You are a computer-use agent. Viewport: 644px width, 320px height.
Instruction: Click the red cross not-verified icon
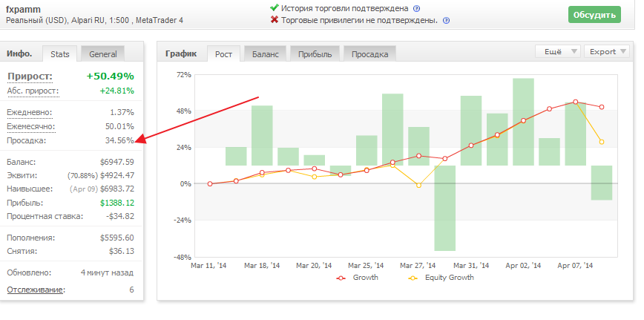[275, 20]
